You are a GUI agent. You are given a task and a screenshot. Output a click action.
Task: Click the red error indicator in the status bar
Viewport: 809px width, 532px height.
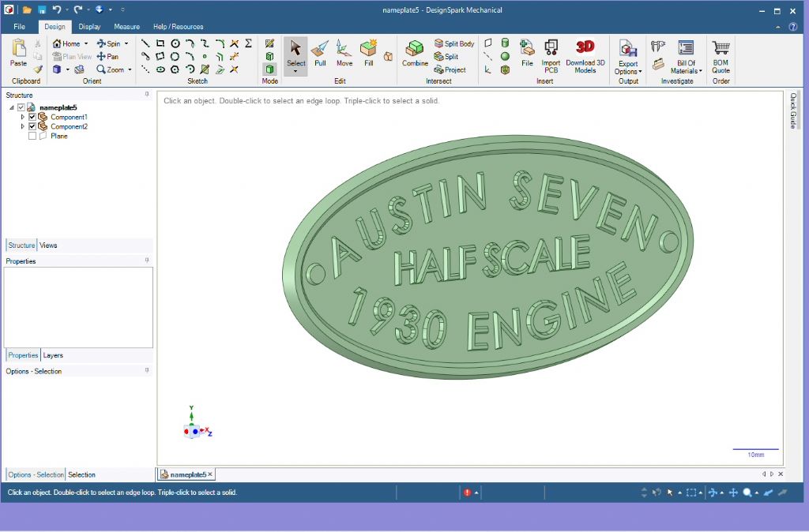(468, 493)
